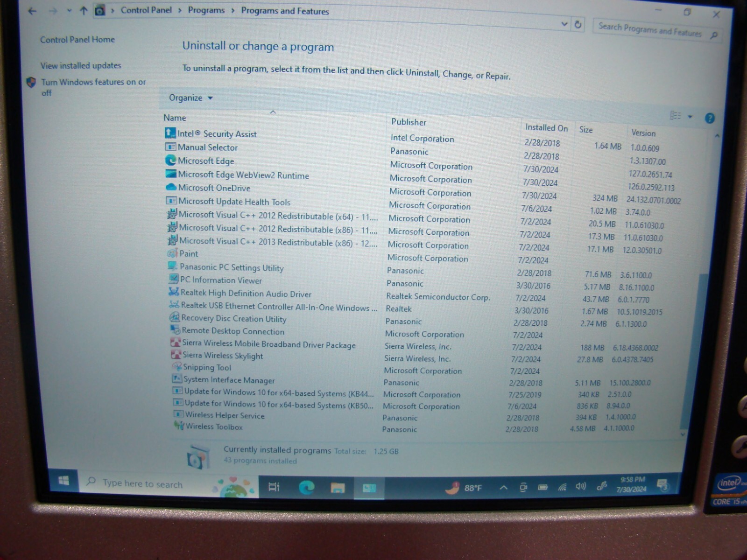Viewport: 747px width, 560px height.
Task: Click the Microsoft Edge program icon in list
Action: (x=171, y=160)
